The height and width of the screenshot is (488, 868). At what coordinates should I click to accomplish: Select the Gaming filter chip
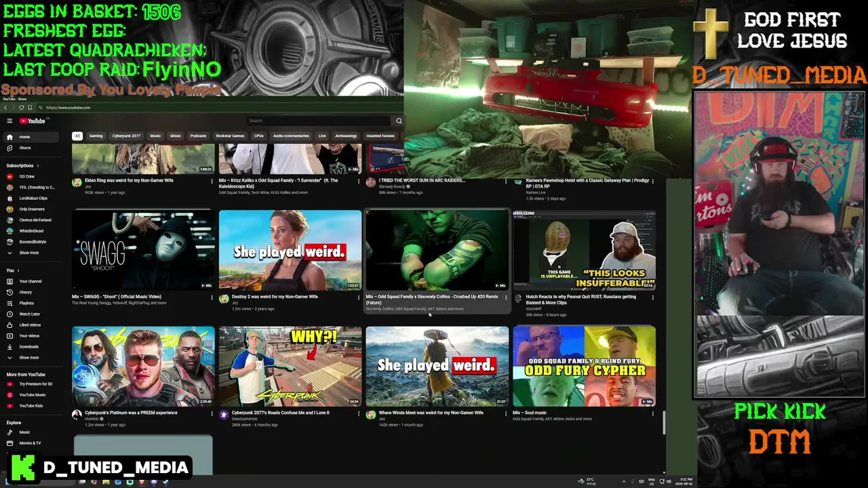point(96,136)
